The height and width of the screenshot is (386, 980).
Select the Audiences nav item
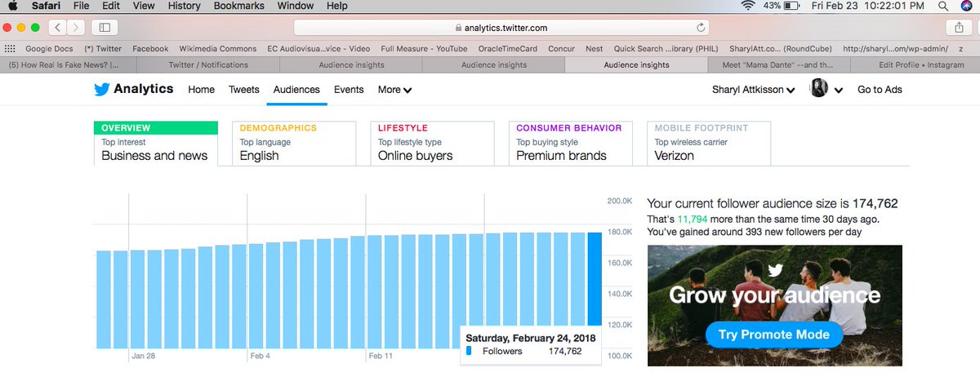coord(296,90)
